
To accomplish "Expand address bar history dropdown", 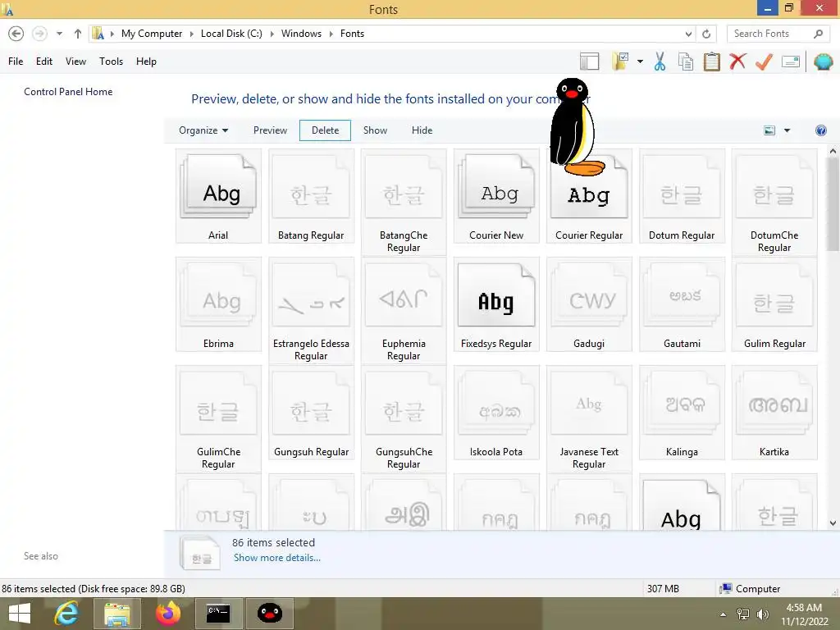I will coord(688,34).
